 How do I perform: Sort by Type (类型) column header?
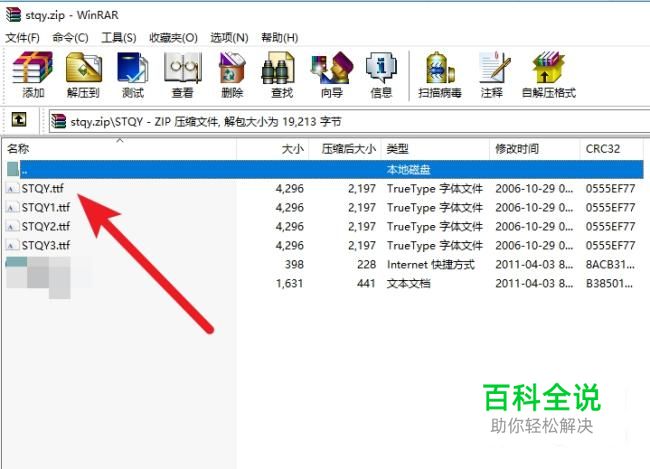point(435,149)
